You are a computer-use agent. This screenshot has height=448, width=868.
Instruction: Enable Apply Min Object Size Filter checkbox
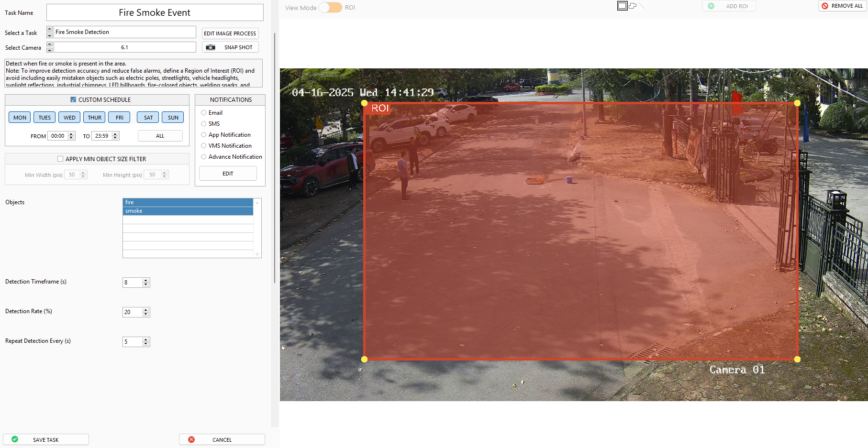click(x=60, y=159)
